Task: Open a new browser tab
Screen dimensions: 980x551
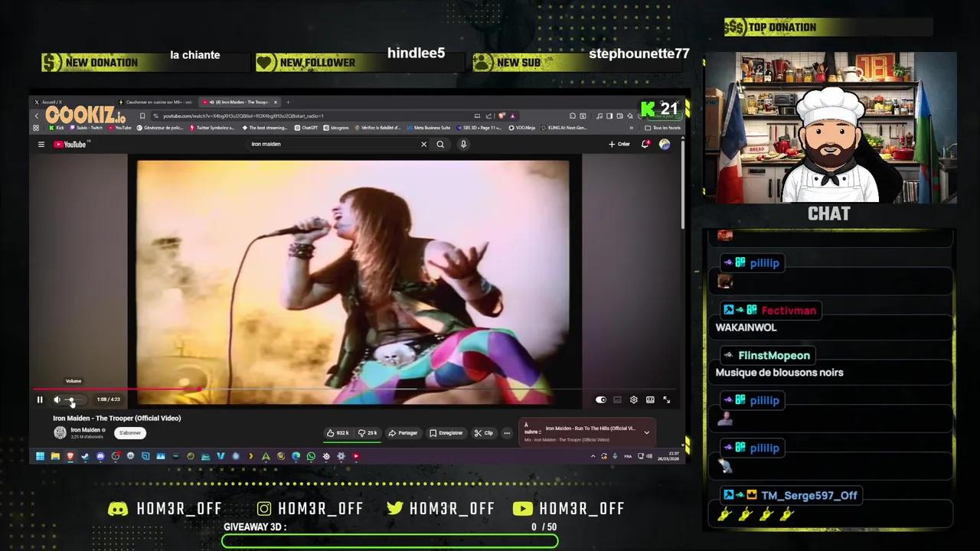Action: (x=288, y=102)
